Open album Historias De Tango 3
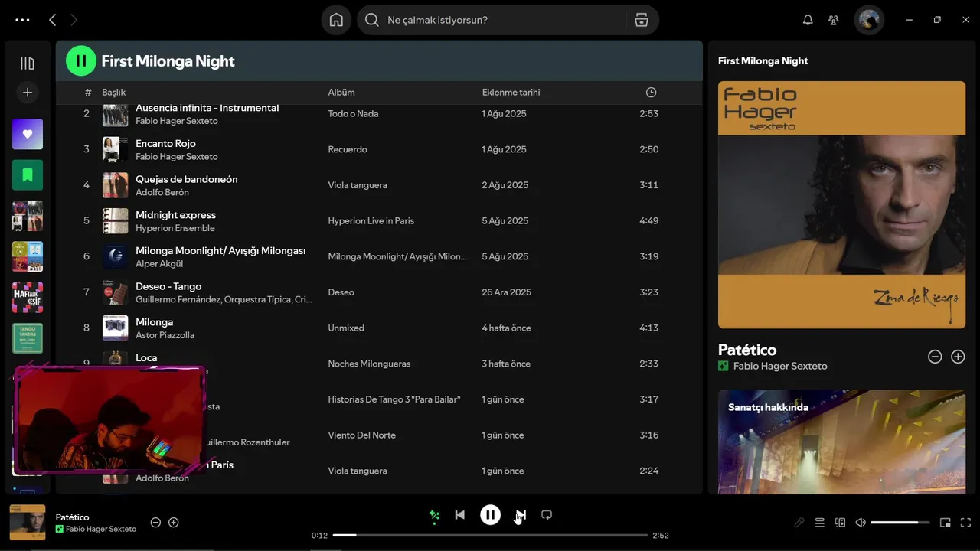 coord(394,399)
